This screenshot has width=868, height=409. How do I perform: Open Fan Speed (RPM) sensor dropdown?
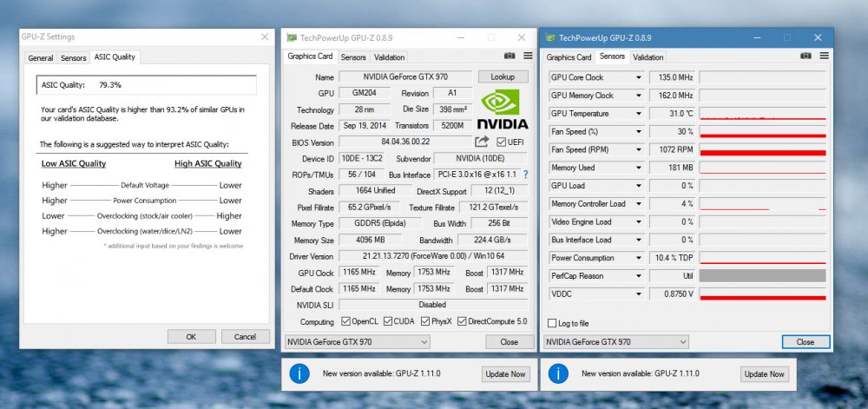(639, 150)
